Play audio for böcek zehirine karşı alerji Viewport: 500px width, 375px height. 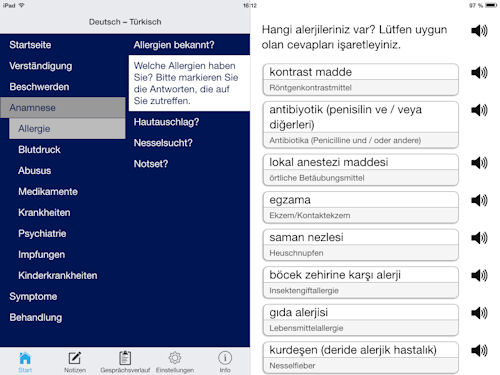pos(479,275)
